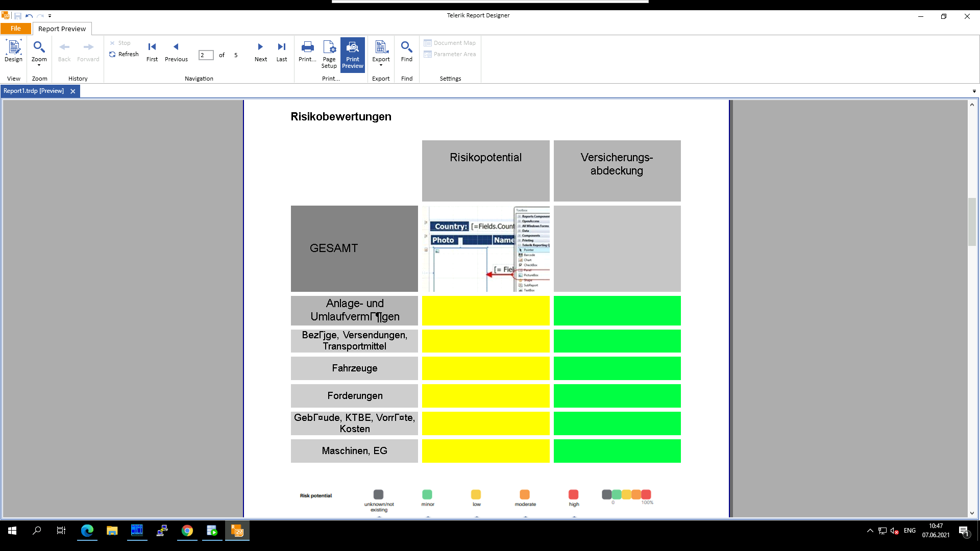Viewport: 980px width, 551px height.
Task: Toggle Print Preview mode
Action: pyautogui.click(x=353, y=54)
